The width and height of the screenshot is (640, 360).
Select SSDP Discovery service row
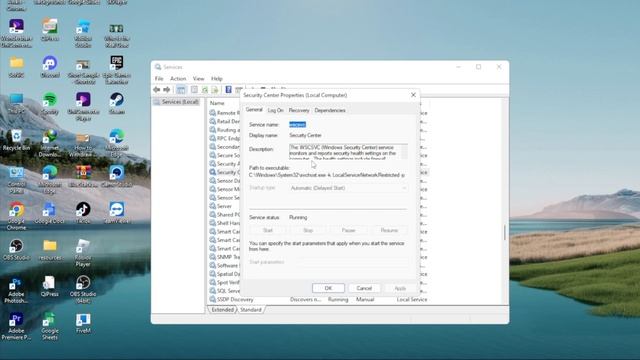point(318,300)
